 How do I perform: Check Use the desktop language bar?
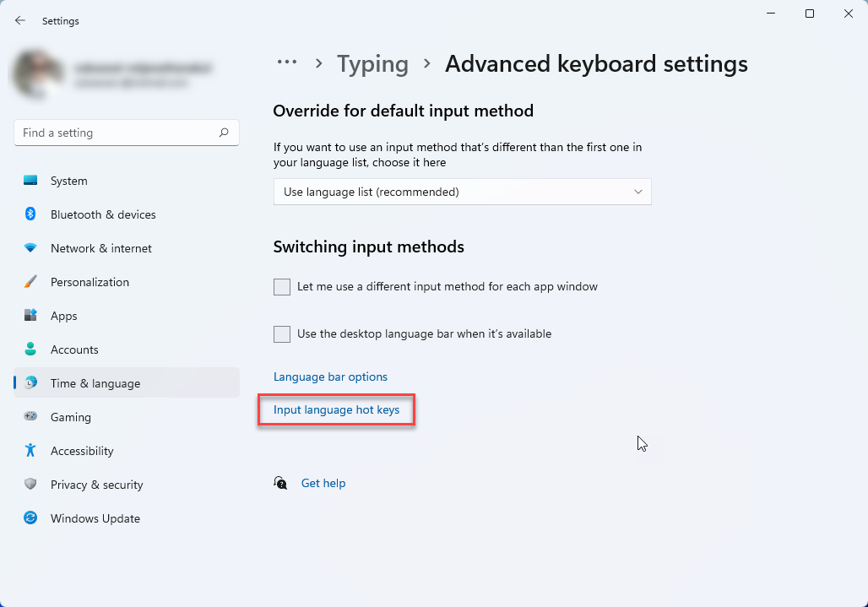(282, 334)
